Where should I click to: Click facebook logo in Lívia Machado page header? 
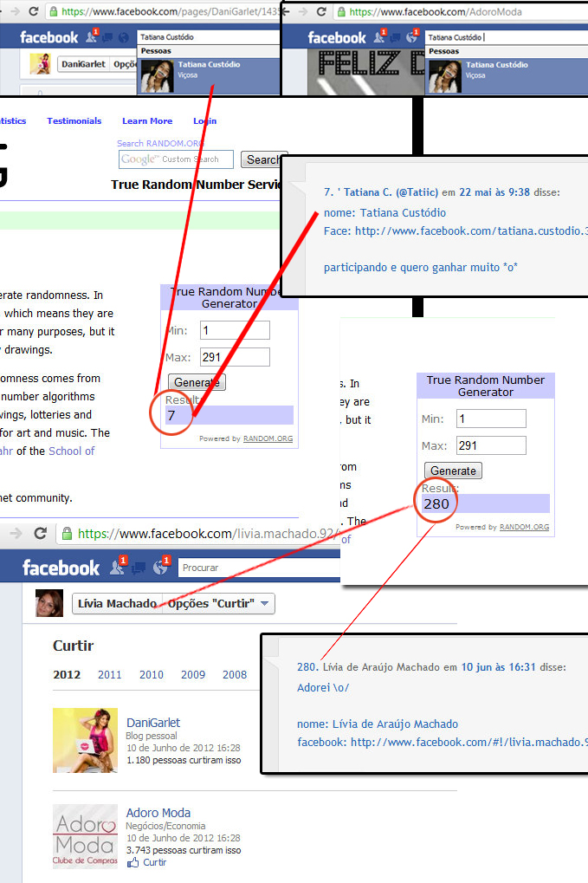(x=61, y=568)
